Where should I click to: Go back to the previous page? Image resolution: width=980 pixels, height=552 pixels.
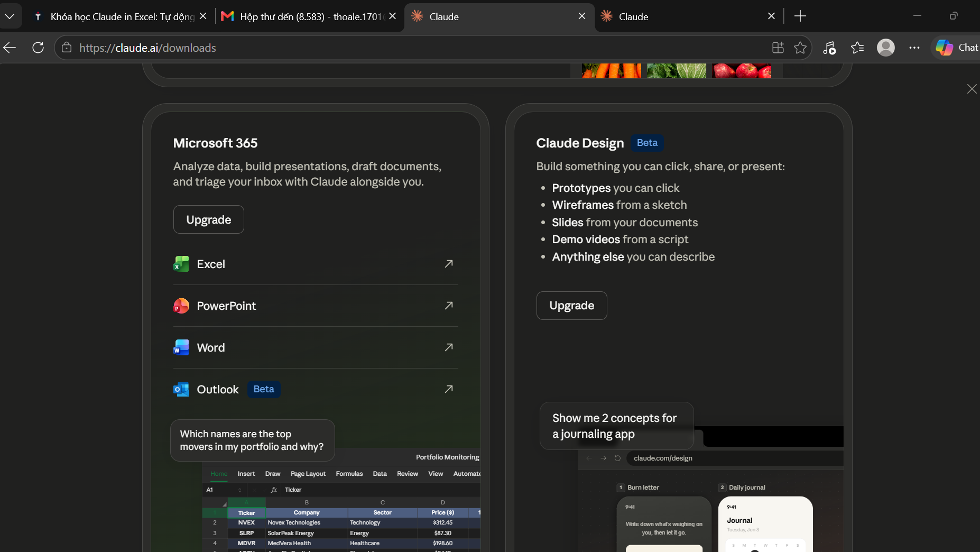[x=10, y=48]
